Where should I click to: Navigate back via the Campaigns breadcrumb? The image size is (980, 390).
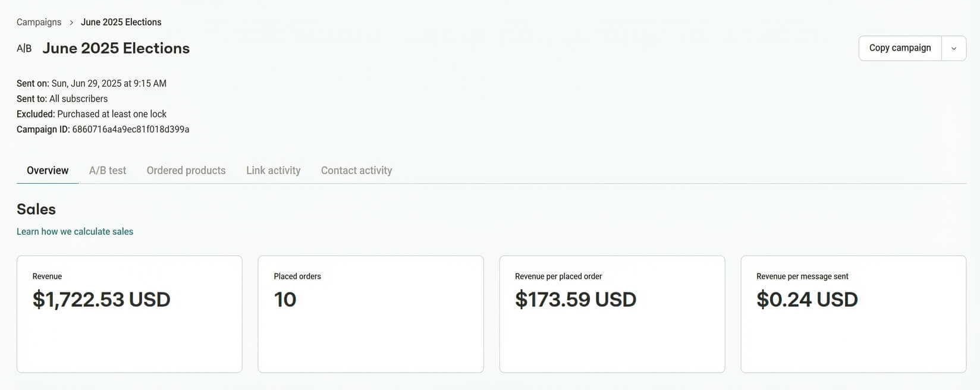coord(38,22)
